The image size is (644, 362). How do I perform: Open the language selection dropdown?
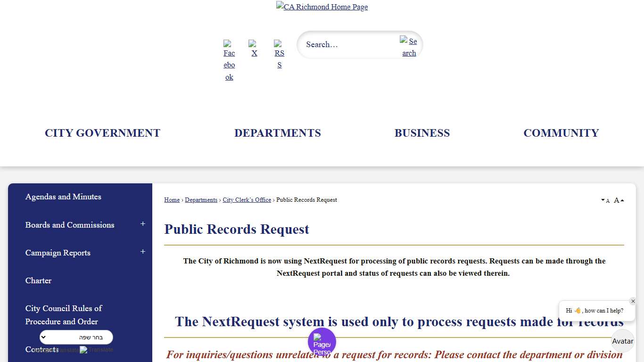tap(76, 337)
